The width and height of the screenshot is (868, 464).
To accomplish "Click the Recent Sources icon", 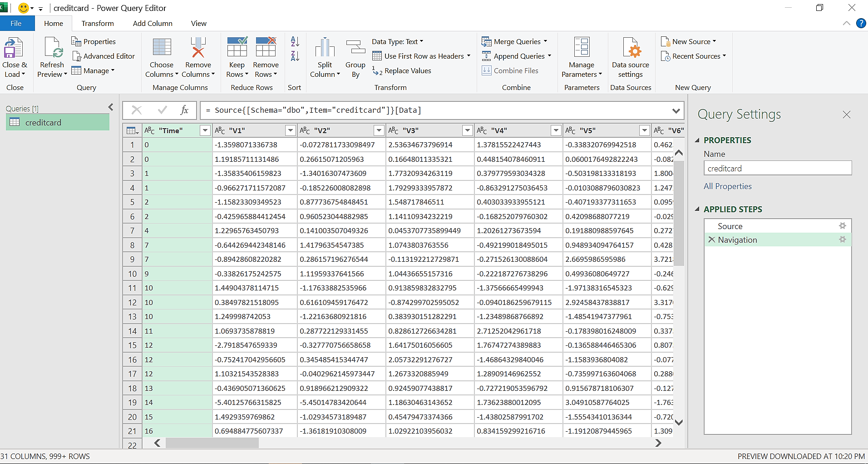I will pos(666,56).
